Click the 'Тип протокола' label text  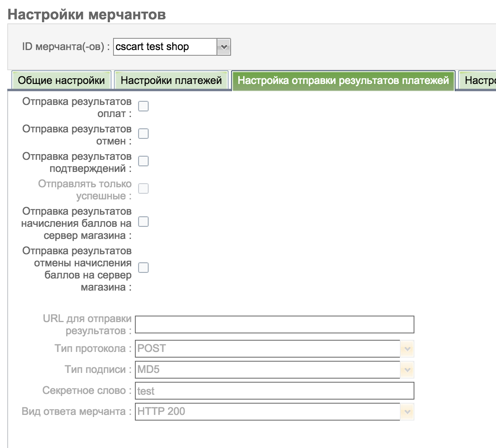click(x=93, y=349)
